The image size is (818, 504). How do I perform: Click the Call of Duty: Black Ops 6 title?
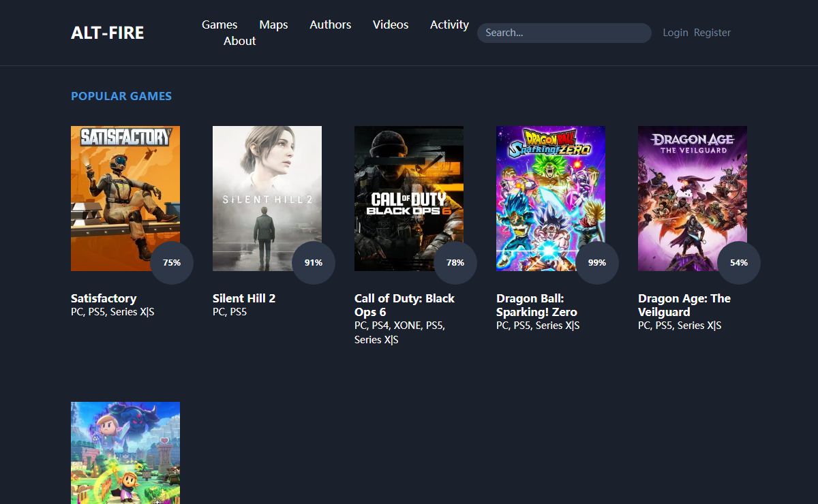404,305
